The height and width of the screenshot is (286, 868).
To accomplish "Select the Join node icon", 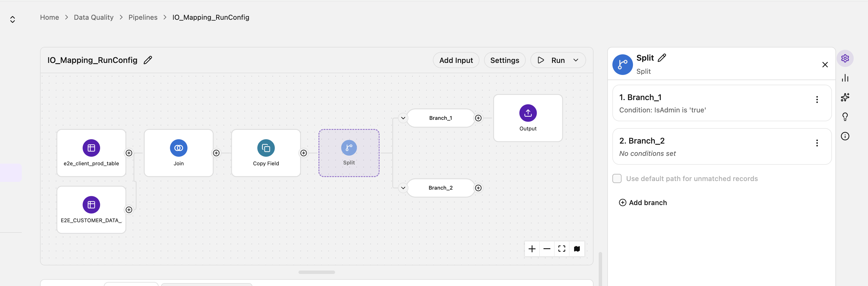I will coord(179,148).
